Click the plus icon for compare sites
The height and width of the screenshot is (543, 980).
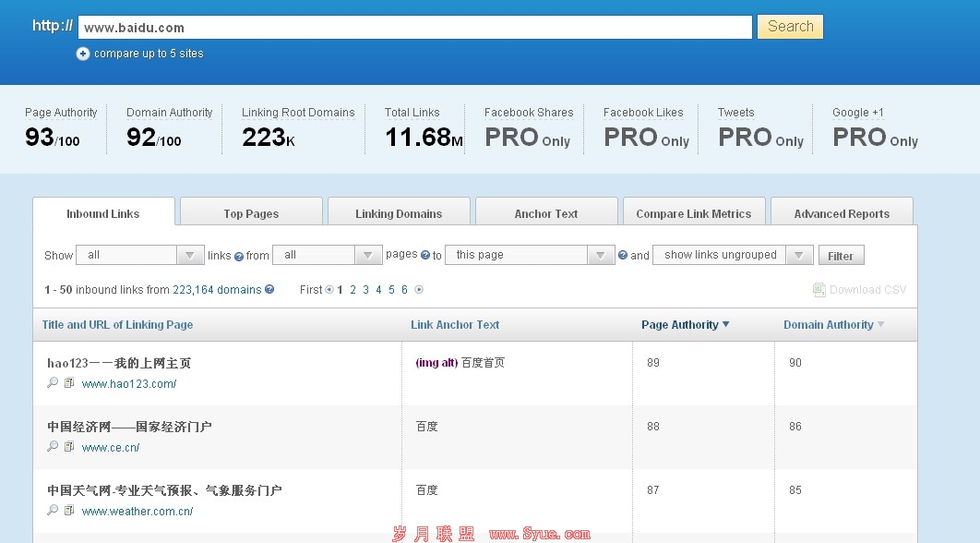pyautogui.click(x=83, y=54)
